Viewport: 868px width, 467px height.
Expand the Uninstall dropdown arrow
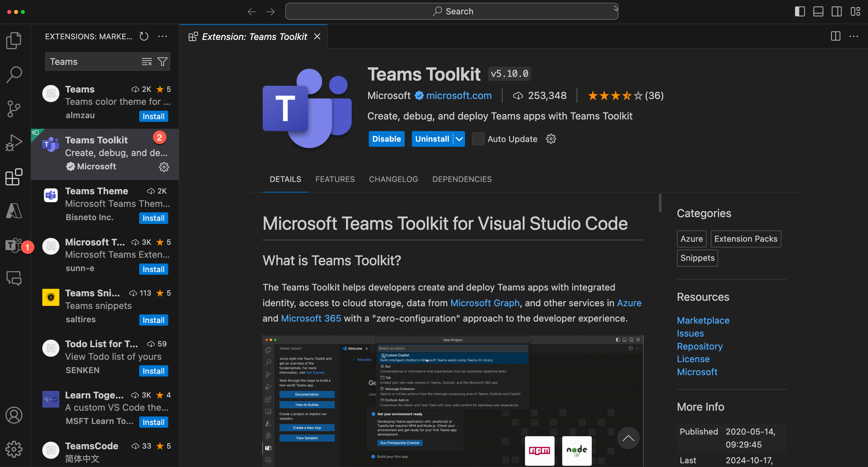point(458,138)
